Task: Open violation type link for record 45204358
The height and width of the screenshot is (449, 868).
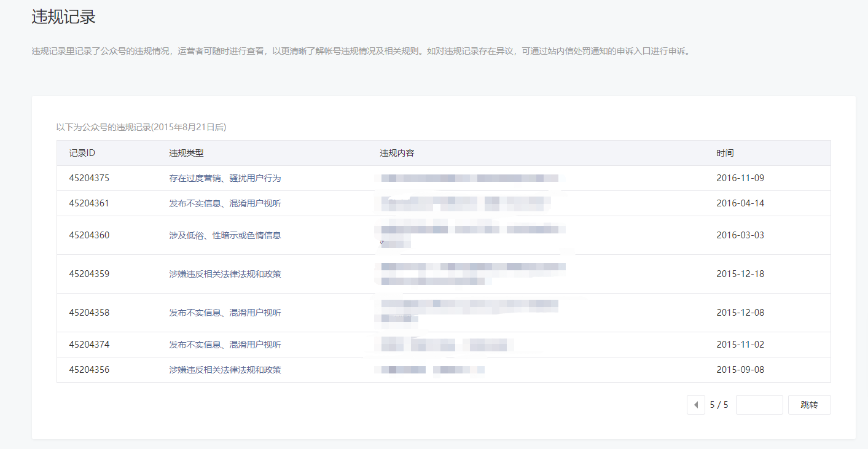Action: pos(225,313)
